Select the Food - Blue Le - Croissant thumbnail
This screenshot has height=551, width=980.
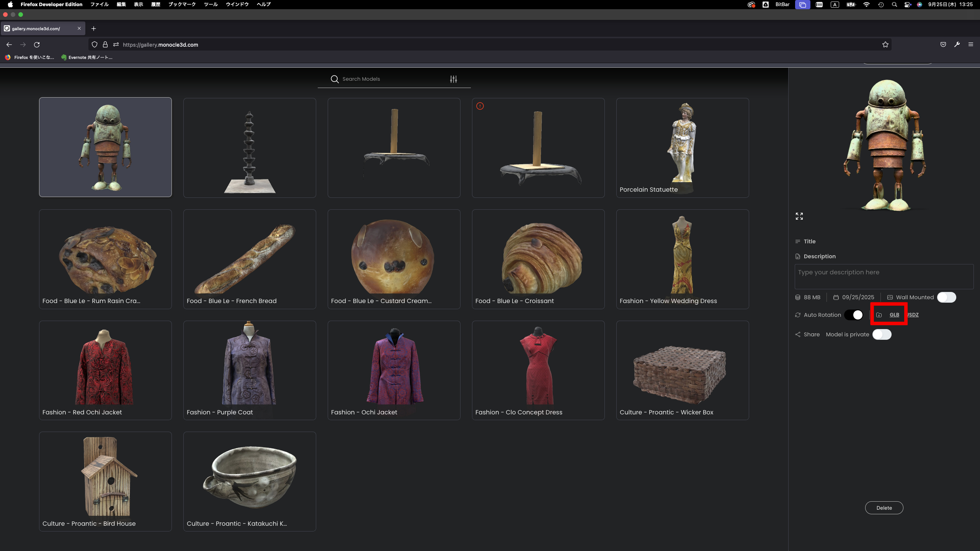click(x=538, y=259)
